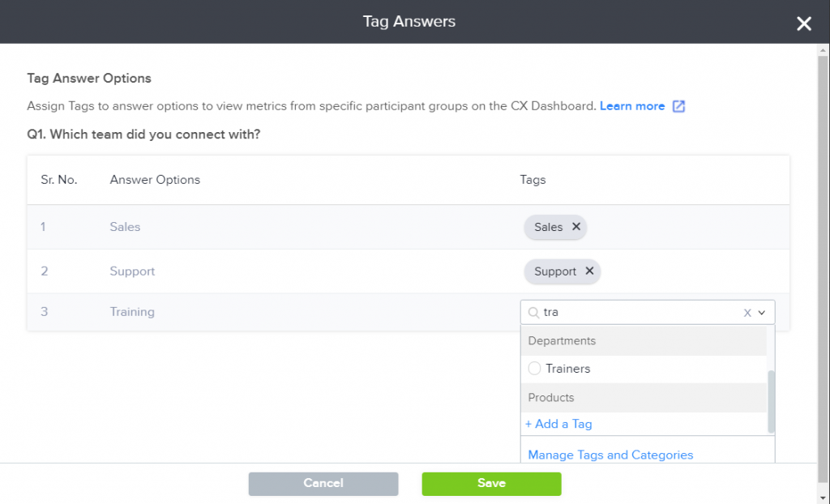Open the Learn more link
The image size is (830, 504).
631,106
